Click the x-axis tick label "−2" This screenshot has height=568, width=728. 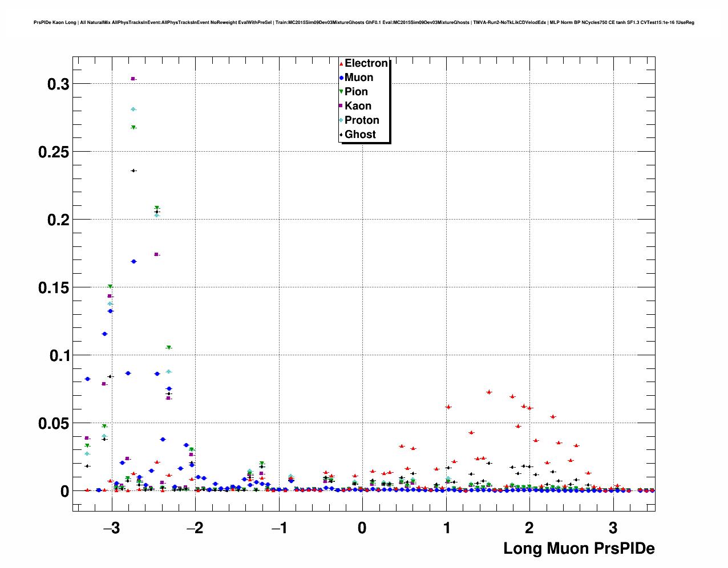click(195, 528)
